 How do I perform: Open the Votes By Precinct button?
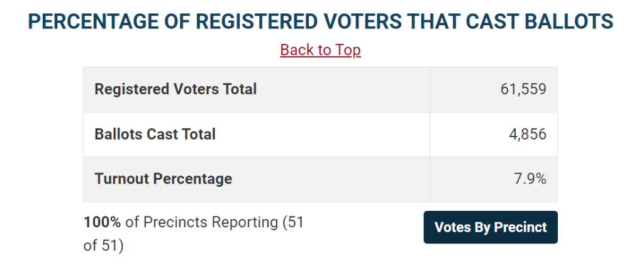(x=491, y=227)
